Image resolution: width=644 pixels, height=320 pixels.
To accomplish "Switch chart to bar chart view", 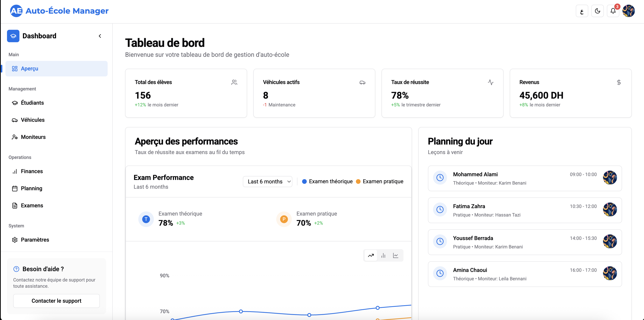I will pos(383,255).
